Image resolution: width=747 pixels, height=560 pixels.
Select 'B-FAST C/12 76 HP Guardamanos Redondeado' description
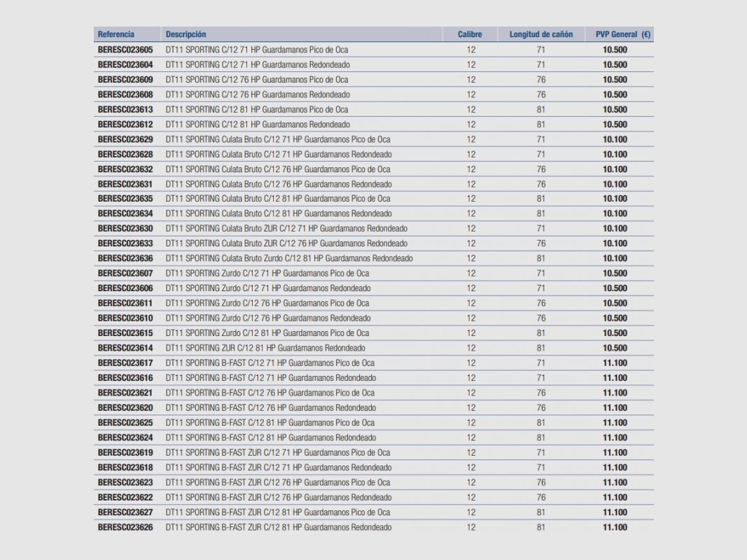271,407
